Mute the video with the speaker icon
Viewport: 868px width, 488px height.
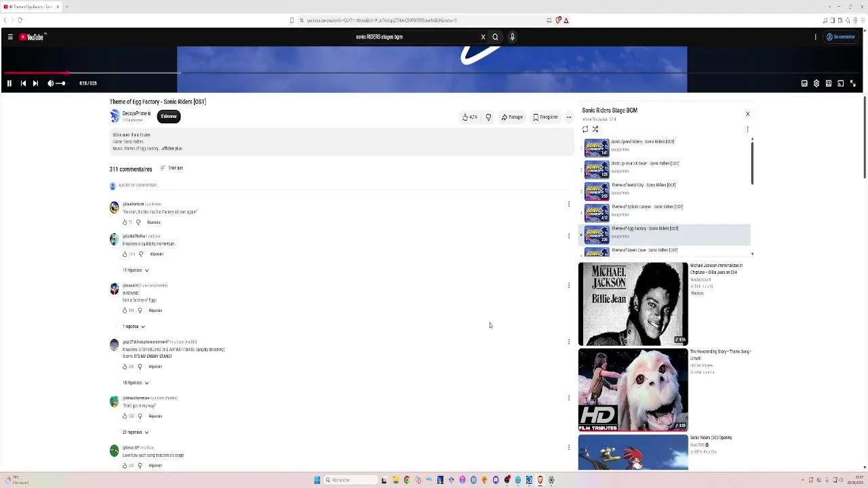pos(50,83)
